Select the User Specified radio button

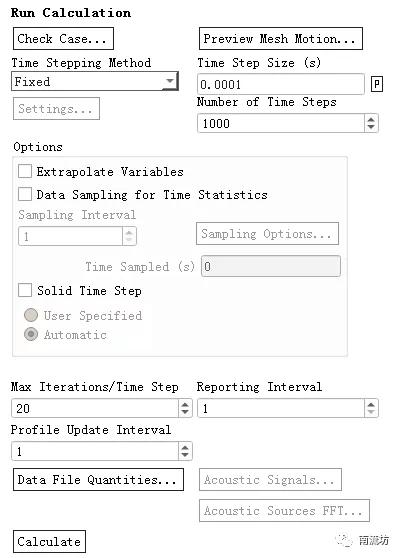coord(31,315)
